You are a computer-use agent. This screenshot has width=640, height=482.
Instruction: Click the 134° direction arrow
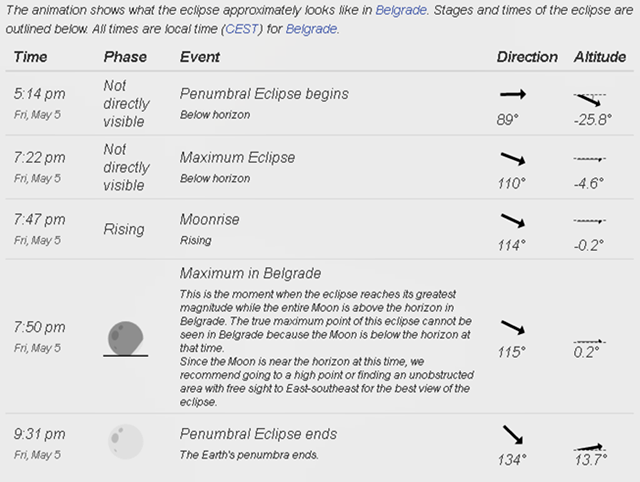pyautogui.click(x=515, y=435)
